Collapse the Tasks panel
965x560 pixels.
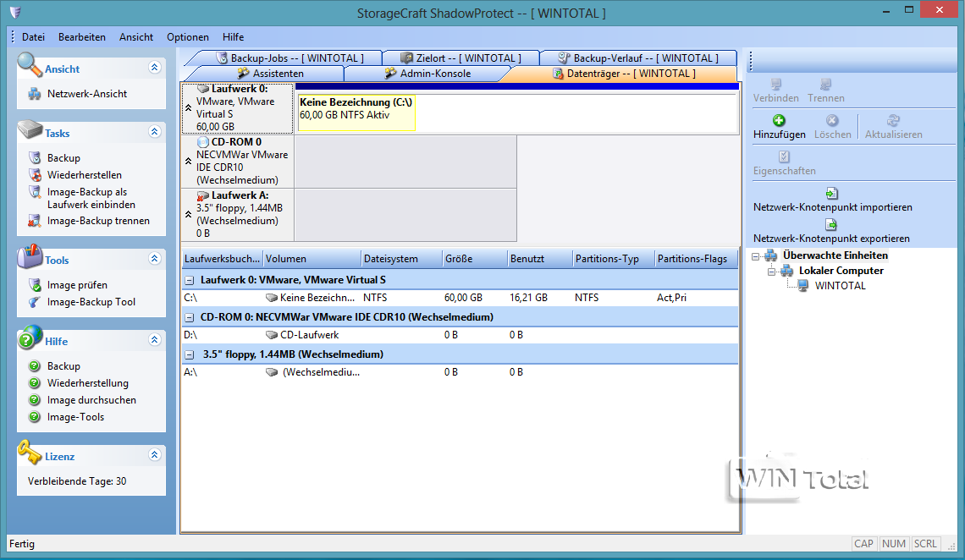click(x=154, y=132)
